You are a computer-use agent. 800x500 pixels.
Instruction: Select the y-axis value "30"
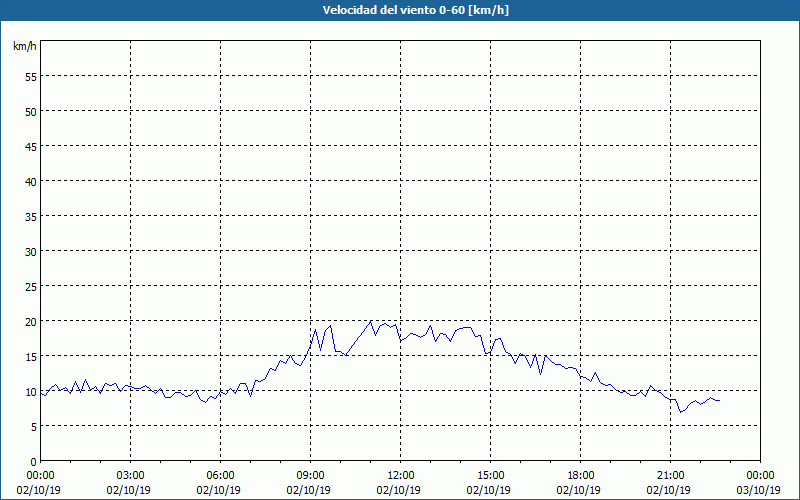(x=31, y=252)
